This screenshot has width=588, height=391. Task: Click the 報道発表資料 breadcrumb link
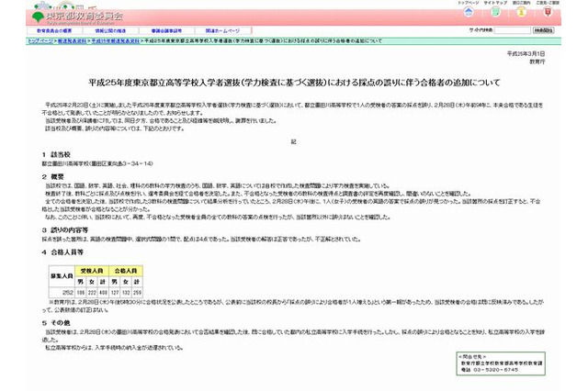72,40
